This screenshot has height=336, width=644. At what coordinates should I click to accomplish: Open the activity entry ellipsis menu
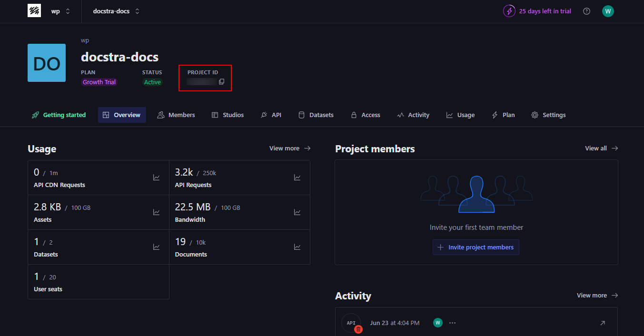pyautogui.click(x=452, y=323)
